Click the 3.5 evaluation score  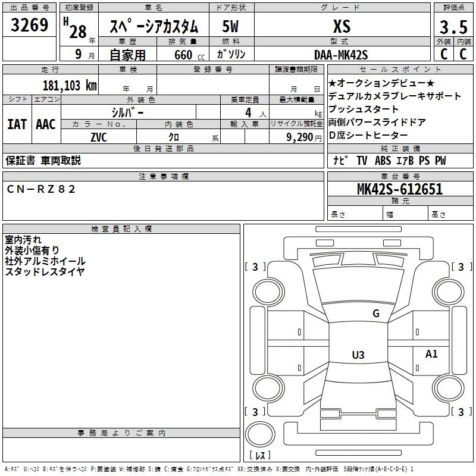[x=452, y=27]
